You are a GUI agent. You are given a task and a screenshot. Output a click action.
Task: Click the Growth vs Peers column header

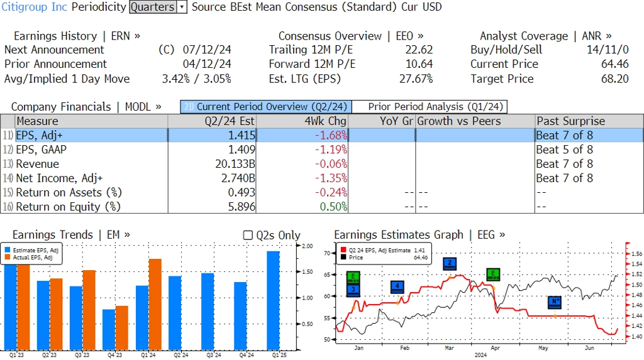pos(475,121)
